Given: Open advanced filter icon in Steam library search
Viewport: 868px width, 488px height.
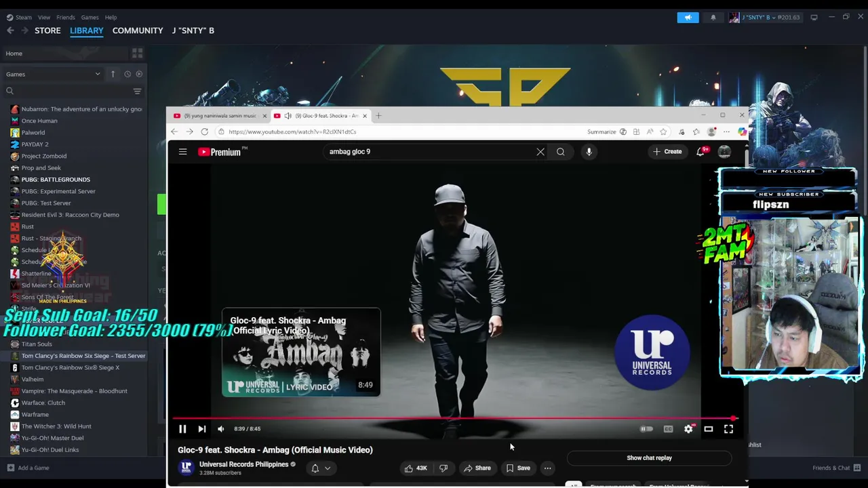Looking at the screenshot, I should coord(137,91).
